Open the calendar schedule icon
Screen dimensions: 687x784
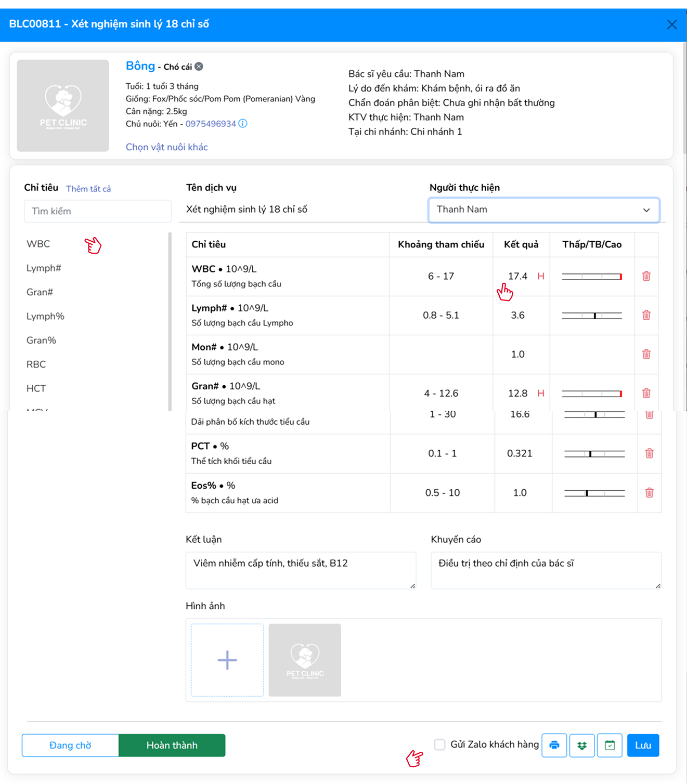tap(610, 745)
